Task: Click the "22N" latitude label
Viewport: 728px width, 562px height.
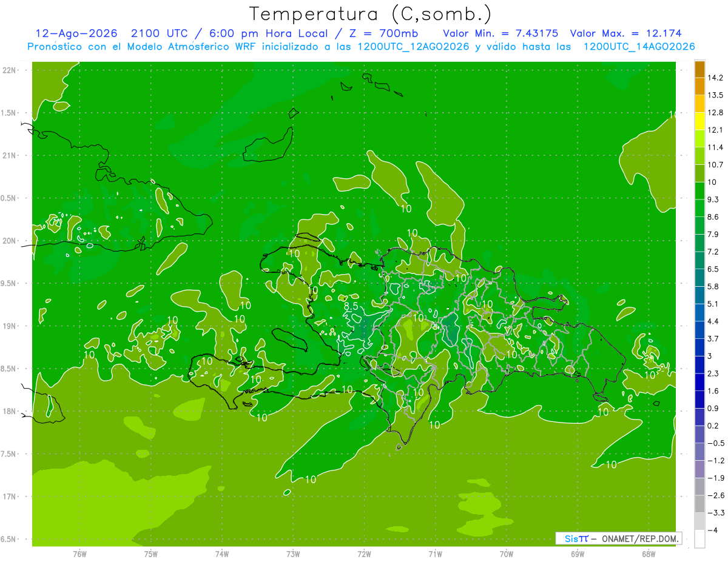Action: pos(9,70)
